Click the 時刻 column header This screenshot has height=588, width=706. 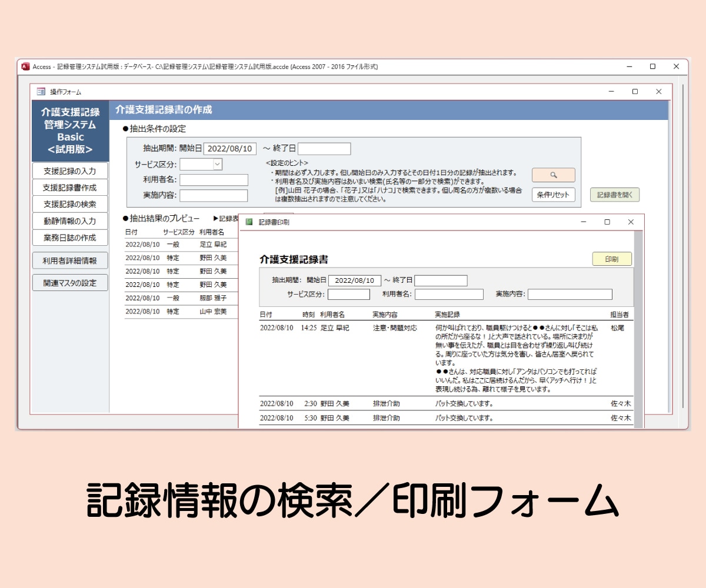coord(309,315)
